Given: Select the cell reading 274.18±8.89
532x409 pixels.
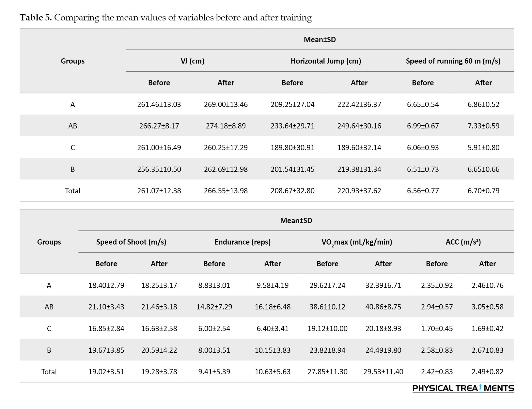Looking at the screenshot, I should tap(226, 126).
